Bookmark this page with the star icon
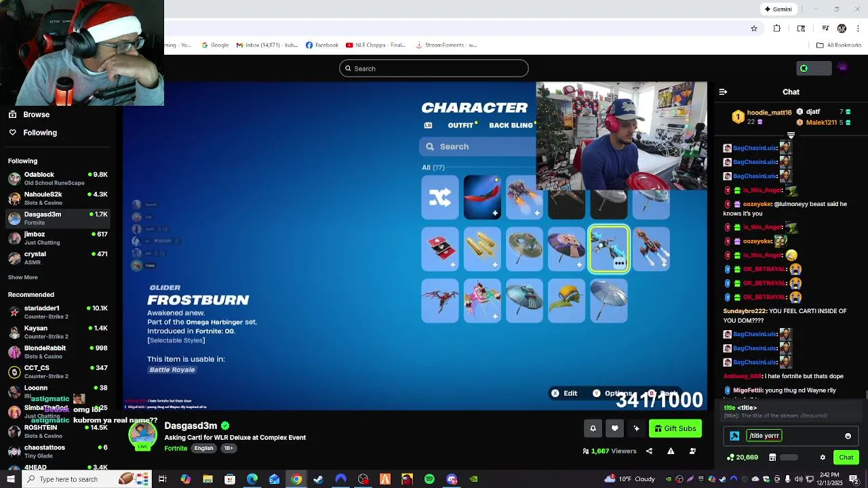Screen dimensions: 868x488 point(753,28)
